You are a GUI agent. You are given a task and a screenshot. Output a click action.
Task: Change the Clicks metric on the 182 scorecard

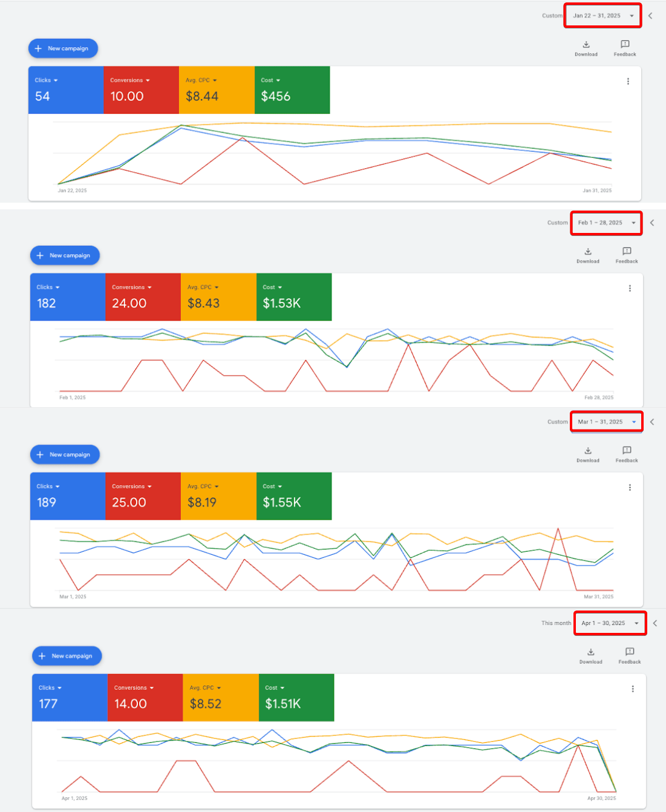(48, 287)
